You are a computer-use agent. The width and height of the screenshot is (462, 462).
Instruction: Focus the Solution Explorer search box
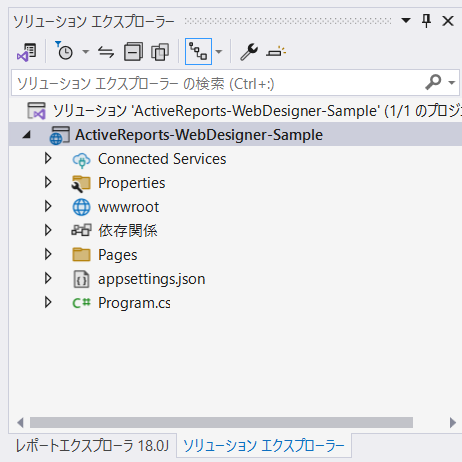pyautogui.click(x=217, y=83)
